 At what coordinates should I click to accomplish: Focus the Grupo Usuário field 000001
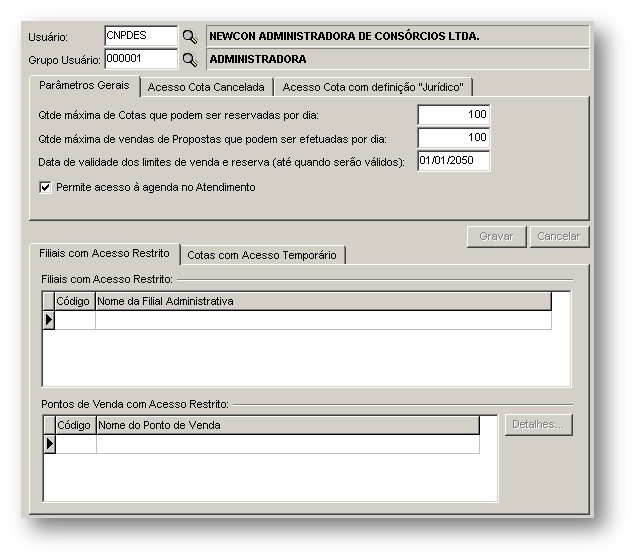click(x=141, y=59)
